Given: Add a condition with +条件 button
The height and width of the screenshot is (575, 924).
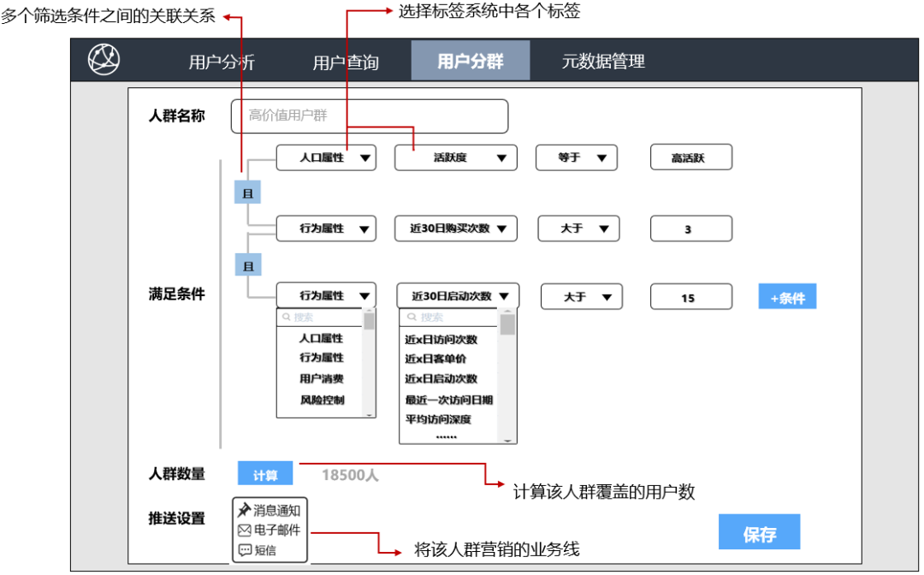Looking at the screenshot, I should pyautogui.click(x=787, y=297).
